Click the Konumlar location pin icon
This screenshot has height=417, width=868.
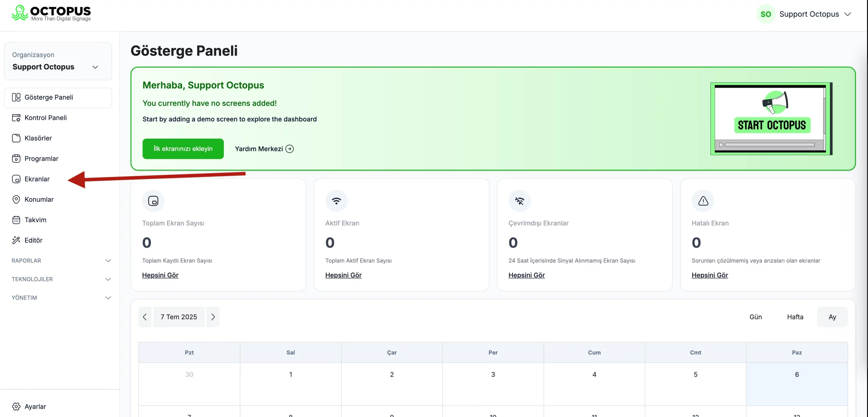[x=16, y=199]
